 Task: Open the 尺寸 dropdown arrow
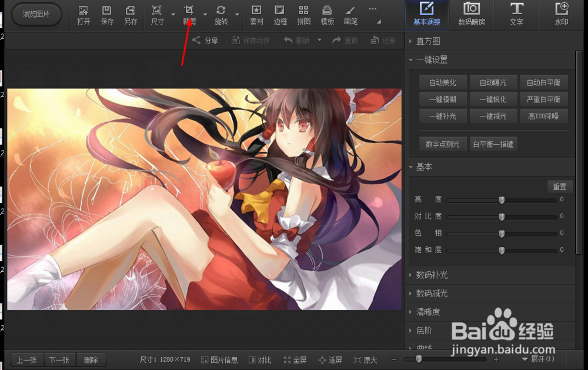(x=173, y=15)
